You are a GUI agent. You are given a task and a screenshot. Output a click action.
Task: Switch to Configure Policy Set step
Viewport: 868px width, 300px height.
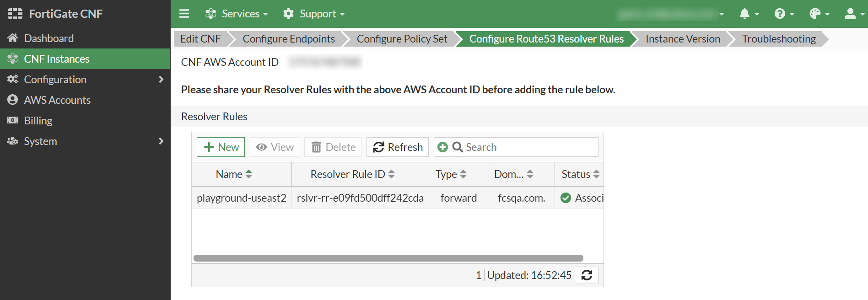[x=402, y=39]
